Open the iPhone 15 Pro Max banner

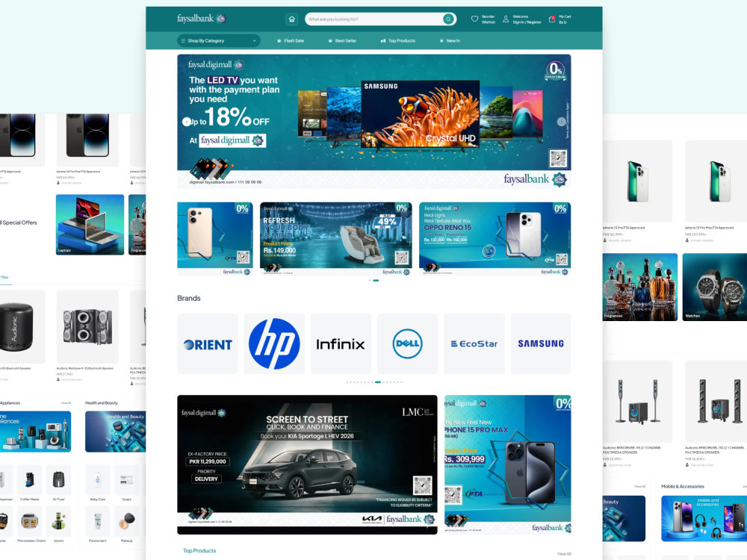click(x=508, y=464)
